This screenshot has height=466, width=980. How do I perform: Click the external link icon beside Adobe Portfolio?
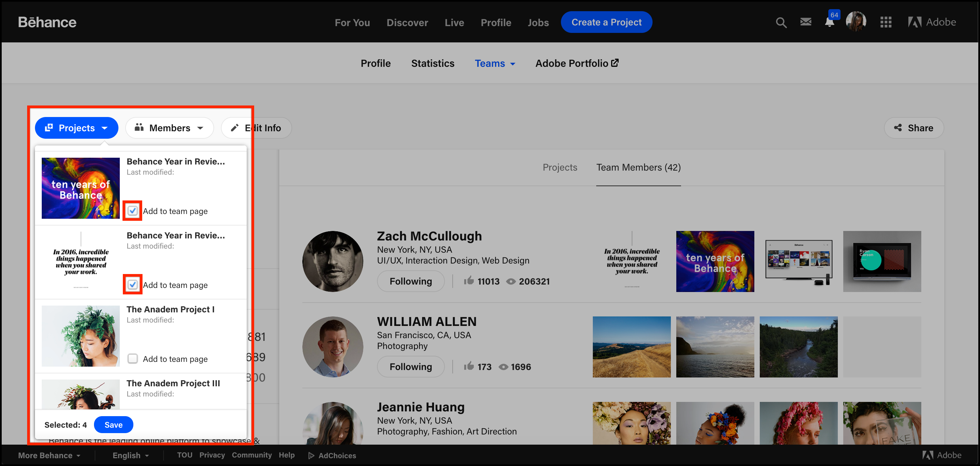(615, 63)
